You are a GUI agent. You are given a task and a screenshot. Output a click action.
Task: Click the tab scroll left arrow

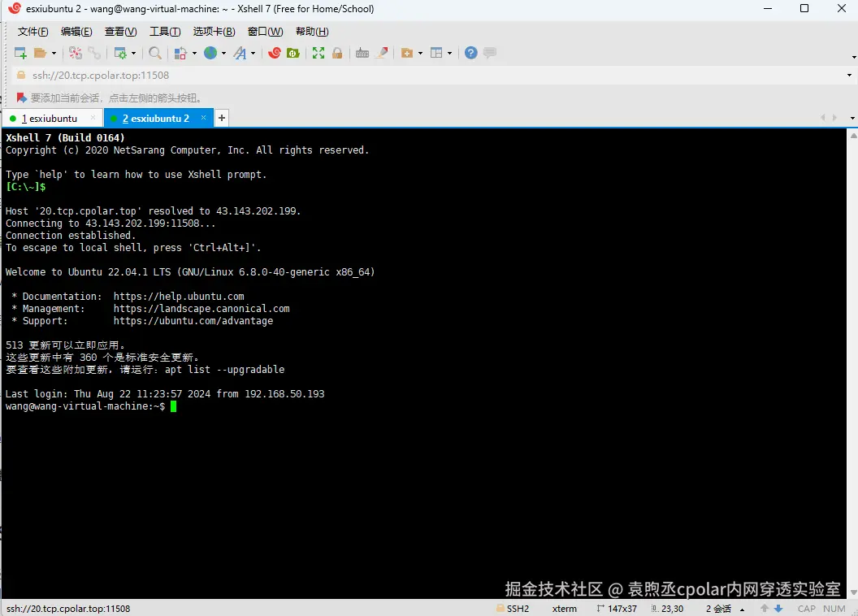pyautogui.click(x=822, y=118)
